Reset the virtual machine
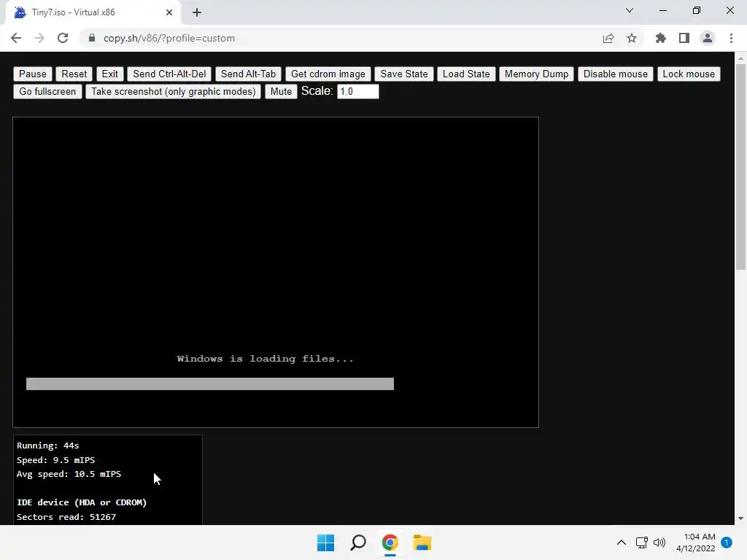Image resolution: width=747 pixels, height=560 pixels. [74, 74]
